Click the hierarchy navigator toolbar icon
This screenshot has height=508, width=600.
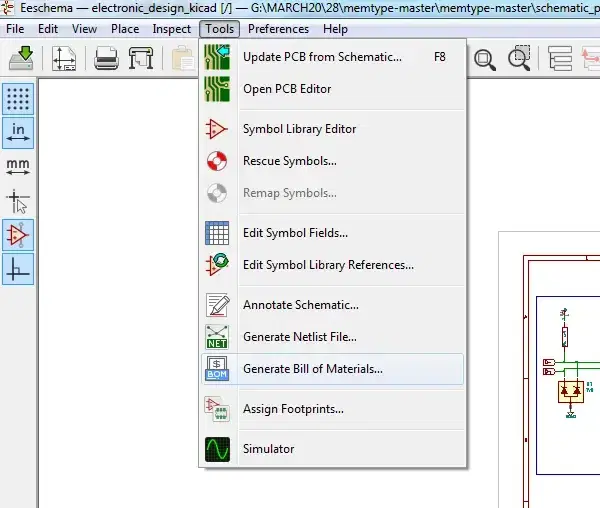click(x=560, y=58)
